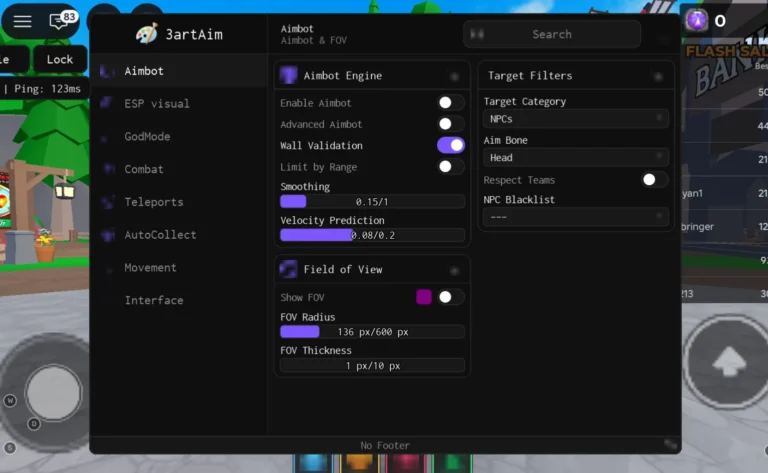The image size is (768, 473).
Task: Switch to the Combat tab
Action: pyautogui.click(x=179, y=169)
